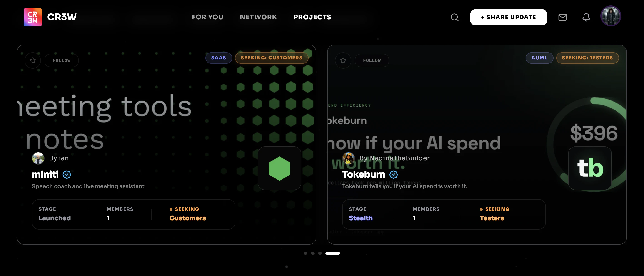644x276 pixels.
Task: Jump to the first carousel dot
Action: tap(305, 253)
